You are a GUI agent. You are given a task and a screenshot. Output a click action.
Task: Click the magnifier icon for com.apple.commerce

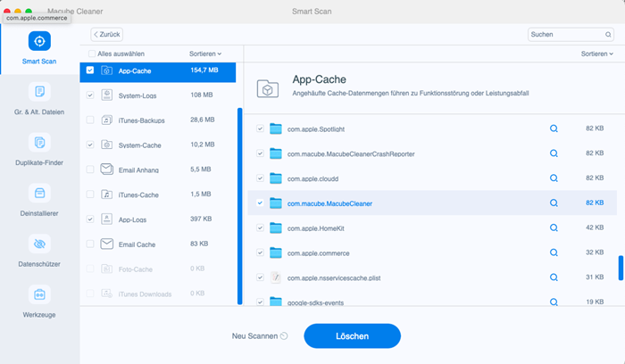[554, 252]
